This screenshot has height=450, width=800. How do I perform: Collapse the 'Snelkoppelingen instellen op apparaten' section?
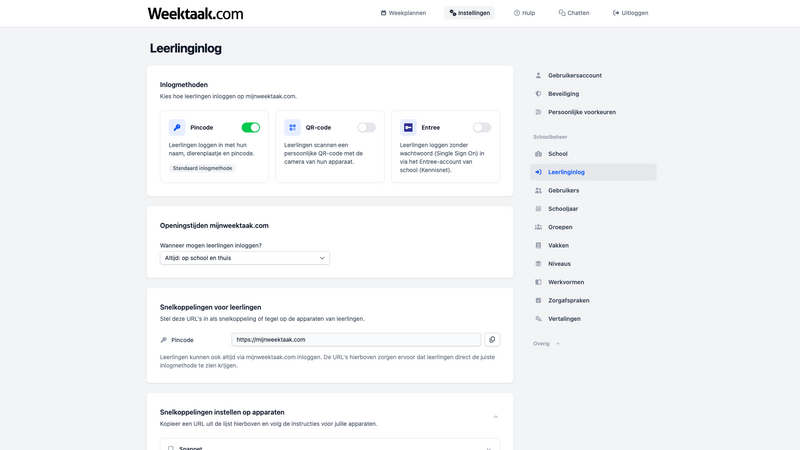(x=495, y=416)
